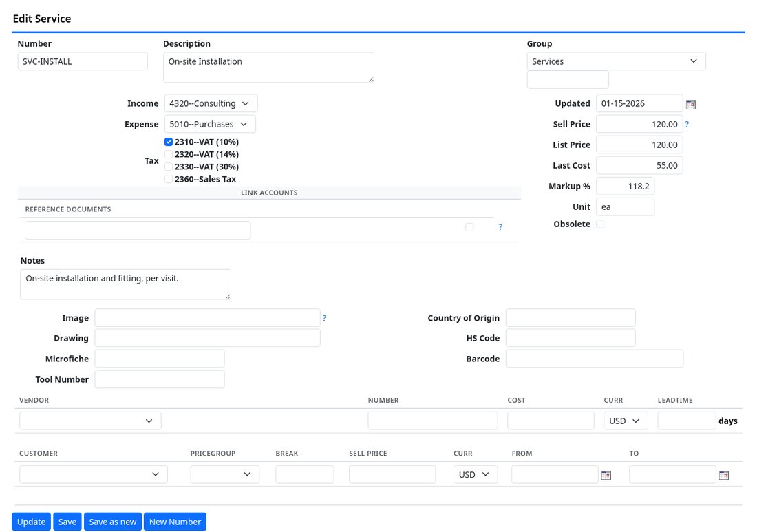This screenshot has height=532, width=757.
Task: Click the Link Accounts header bar
Action: [269, 193]
